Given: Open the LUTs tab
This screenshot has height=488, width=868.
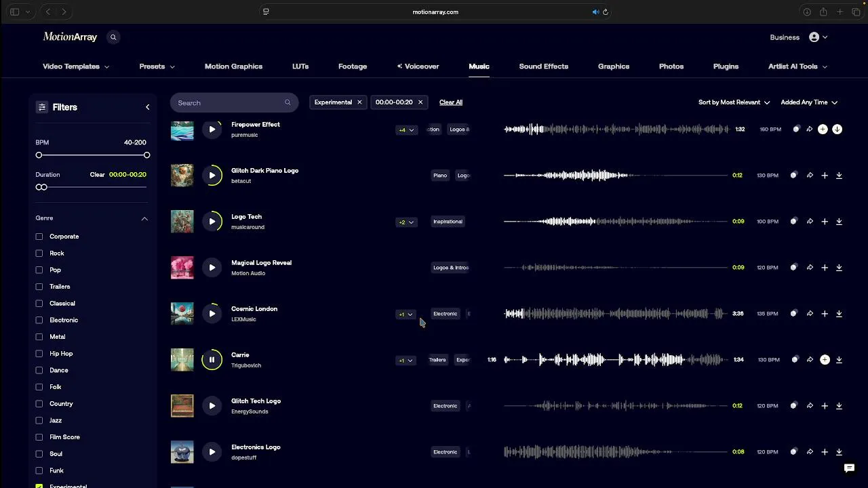Looking at the screenshot, I should 300,66.
